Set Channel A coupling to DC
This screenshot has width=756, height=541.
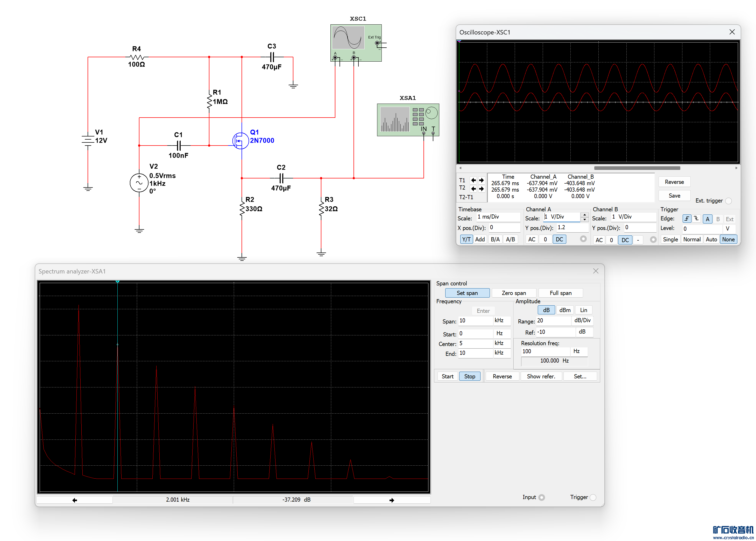click(x=559, y=239)
